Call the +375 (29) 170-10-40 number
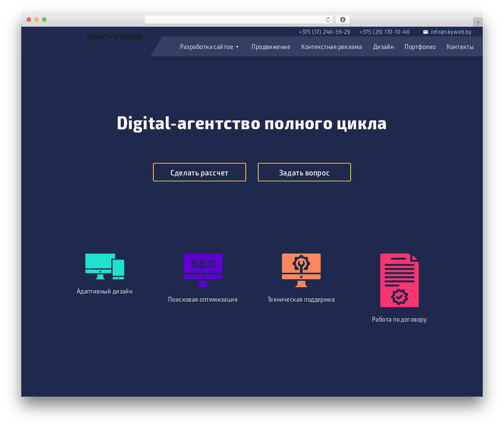The height and width of the screenshot is (427, 504). 385,32
